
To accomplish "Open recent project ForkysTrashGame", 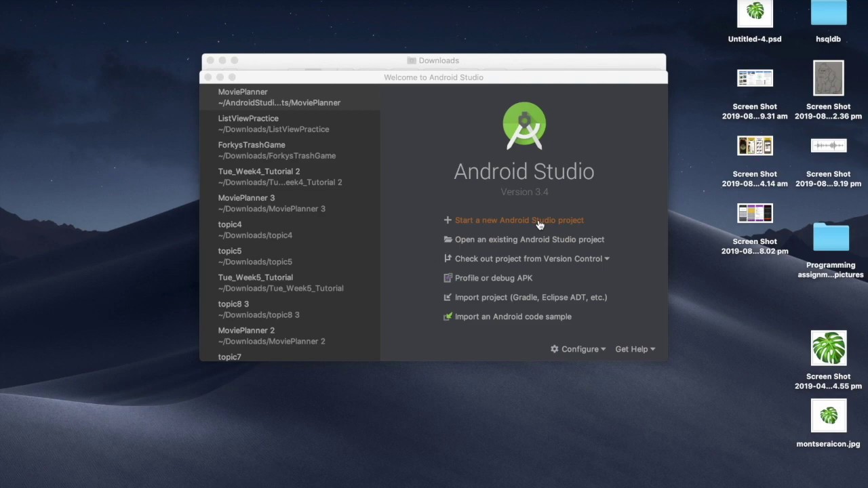I will [290, 150].
